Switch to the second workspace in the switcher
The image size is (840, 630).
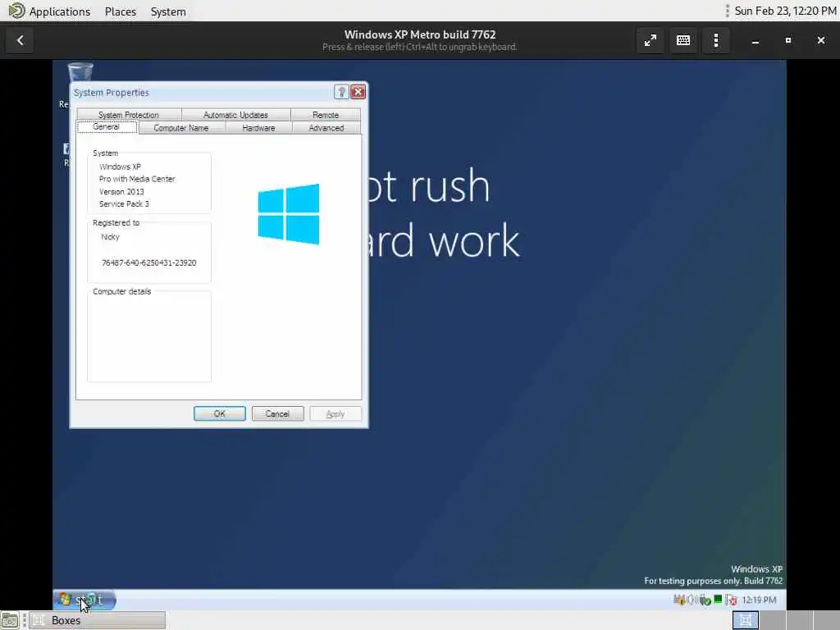pos(773,620)
